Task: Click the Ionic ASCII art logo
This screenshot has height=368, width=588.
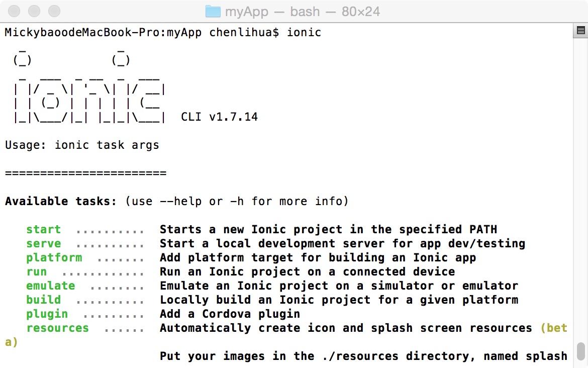Action: [89, 87]
